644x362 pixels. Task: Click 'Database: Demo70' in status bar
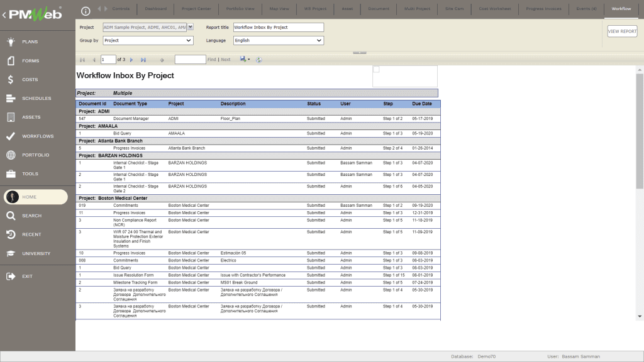click(473, 357)
